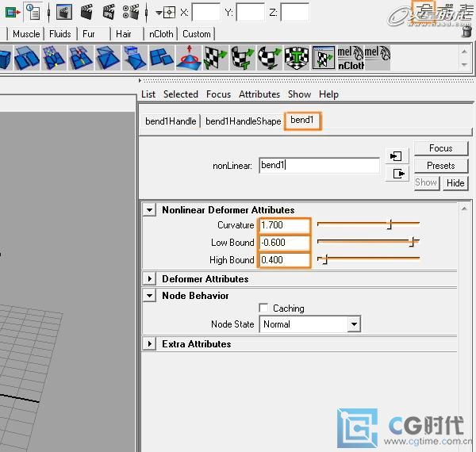Select the planar mapping checker icon
Screen dimensions: 476x452
coord(216,58)
